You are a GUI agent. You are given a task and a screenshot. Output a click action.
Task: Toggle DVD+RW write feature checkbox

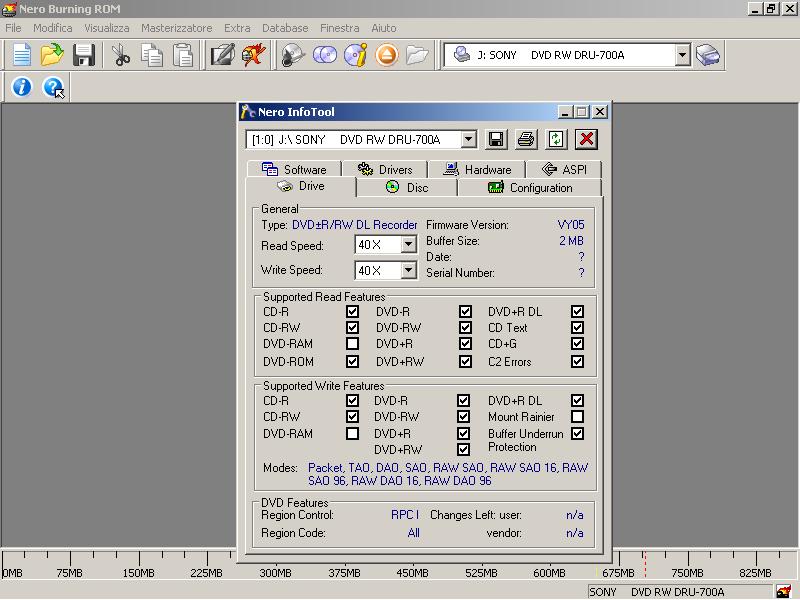pos(463,449)
